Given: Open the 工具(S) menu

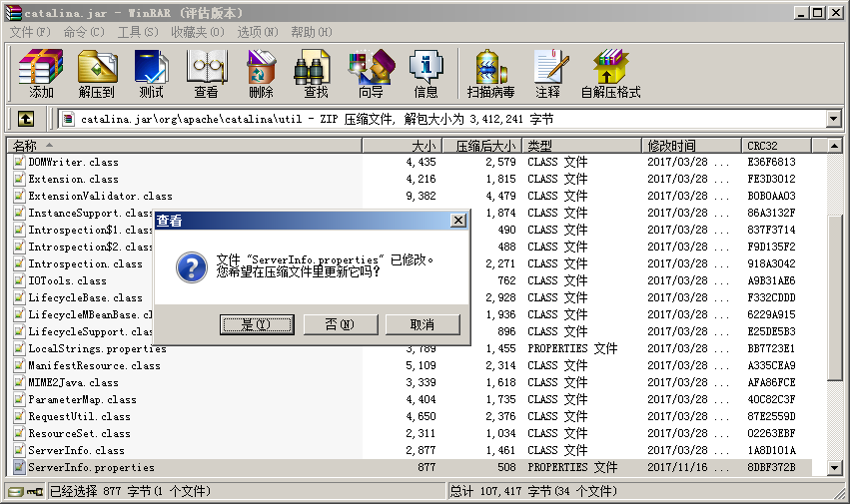Looking at the screenshot, I should pos(138,32).
